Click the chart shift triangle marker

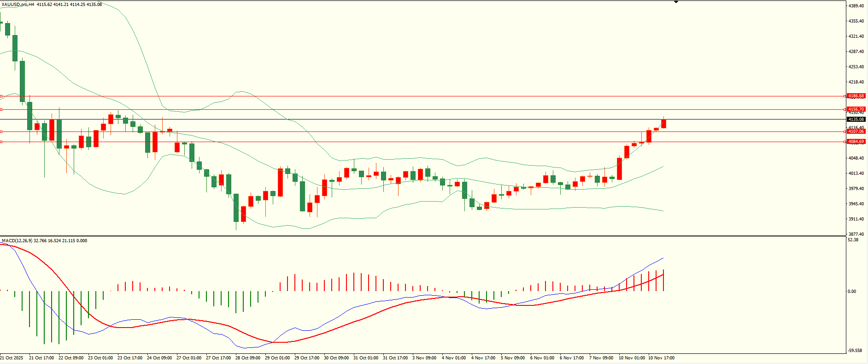coord(676,2)
